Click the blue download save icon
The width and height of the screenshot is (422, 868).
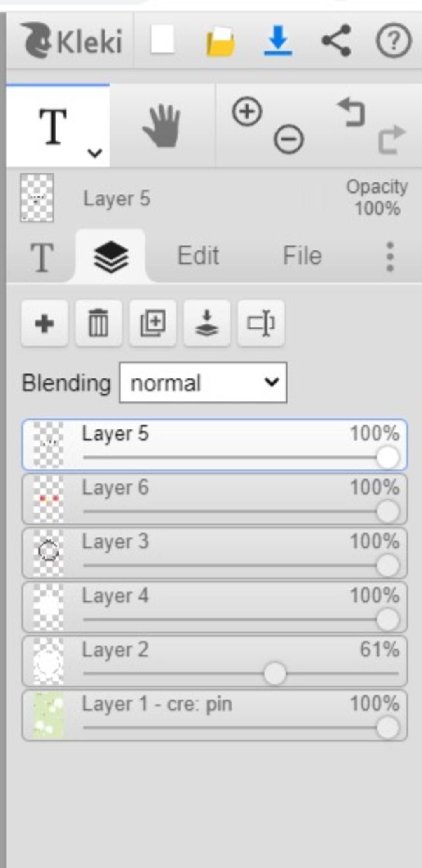[x=278, y=40]
